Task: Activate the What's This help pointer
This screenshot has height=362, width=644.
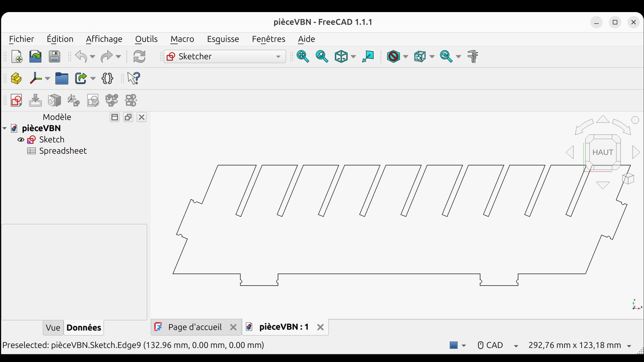Action: [133, 78]
